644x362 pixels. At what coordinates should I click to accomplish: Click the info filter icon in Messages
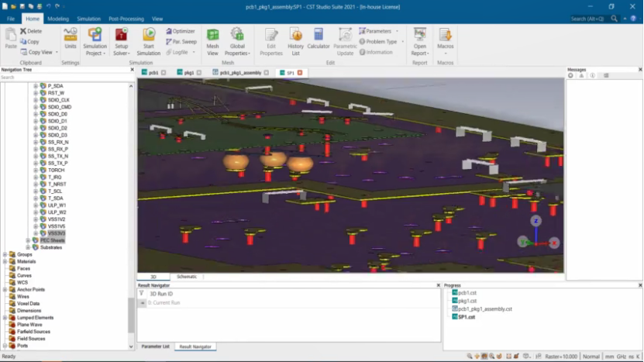(592, 76)
